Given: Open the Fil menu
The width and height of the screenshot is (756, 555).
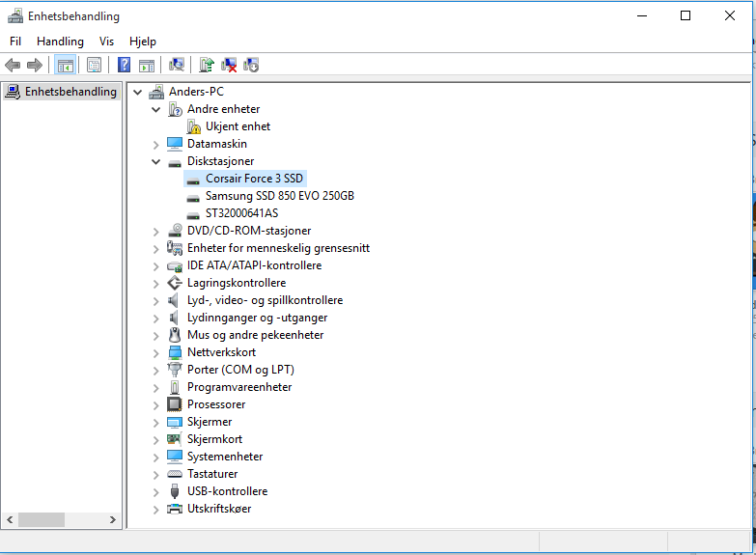Looking at the screenshot, I should (15, 42).
